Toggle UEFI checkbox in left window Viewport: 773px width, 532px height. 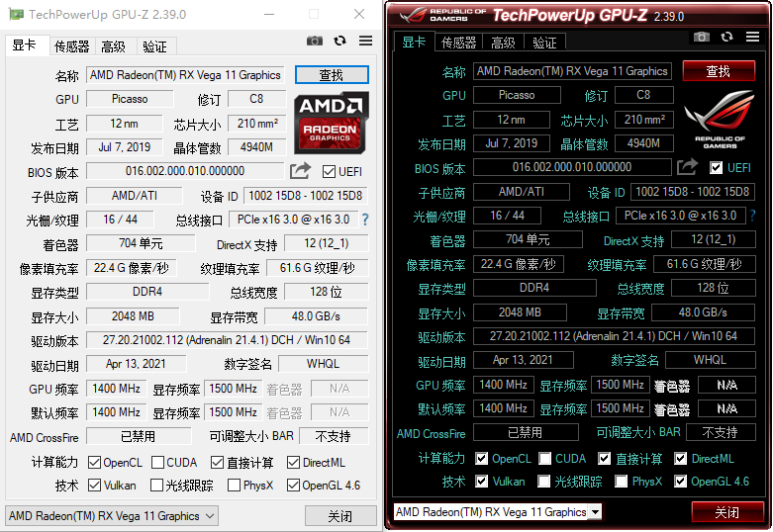(329, 171)
